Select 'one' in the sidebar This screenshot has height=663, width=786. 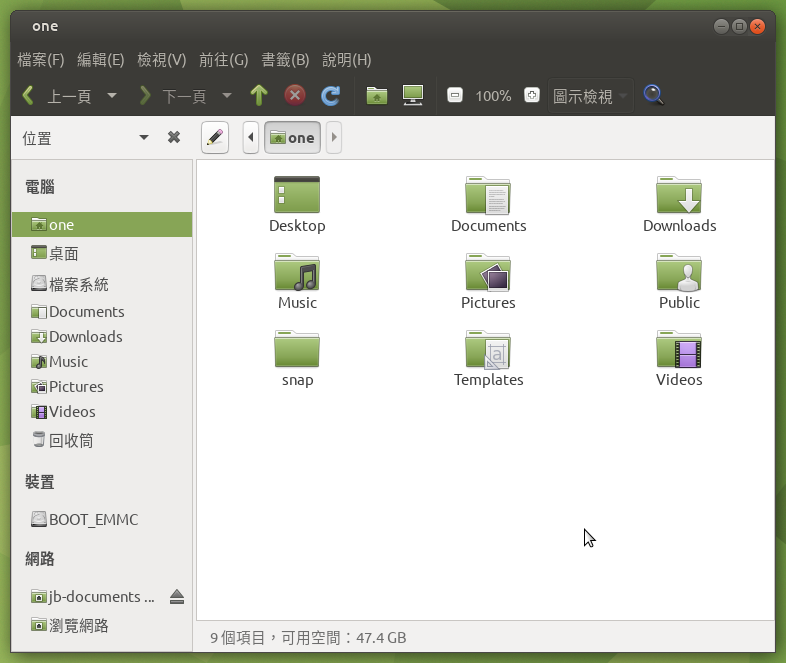click(102, 225)
